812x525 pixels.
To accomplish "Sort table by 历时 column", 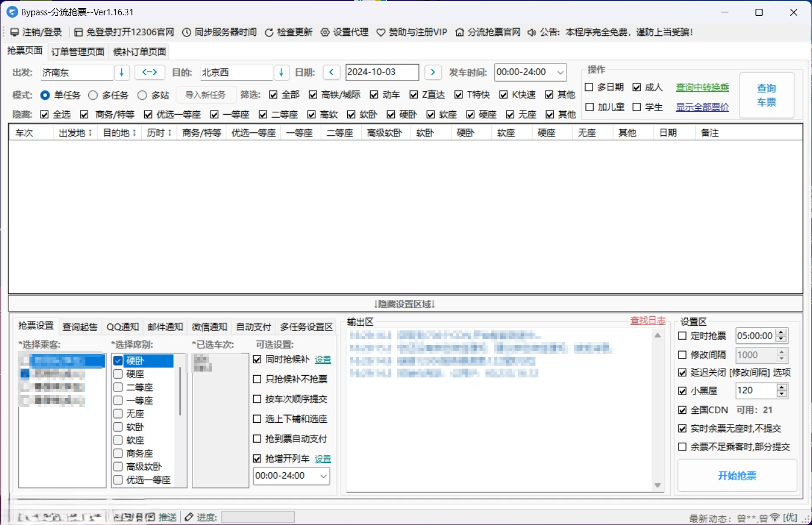I will click(159, 133).
